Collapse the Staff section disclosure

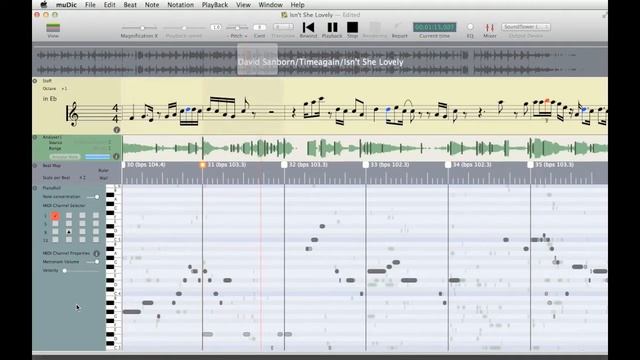[35, 81]
